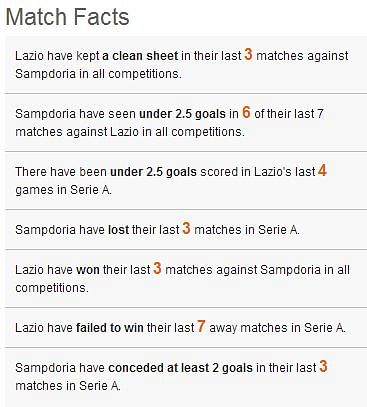Select the Lazio have won fact row
The image size is (367, 407).
[x=186, y=278]
